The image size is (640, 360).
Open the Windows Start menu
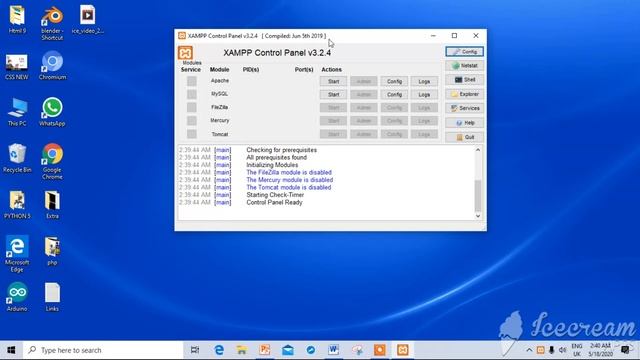pos(11,350)
